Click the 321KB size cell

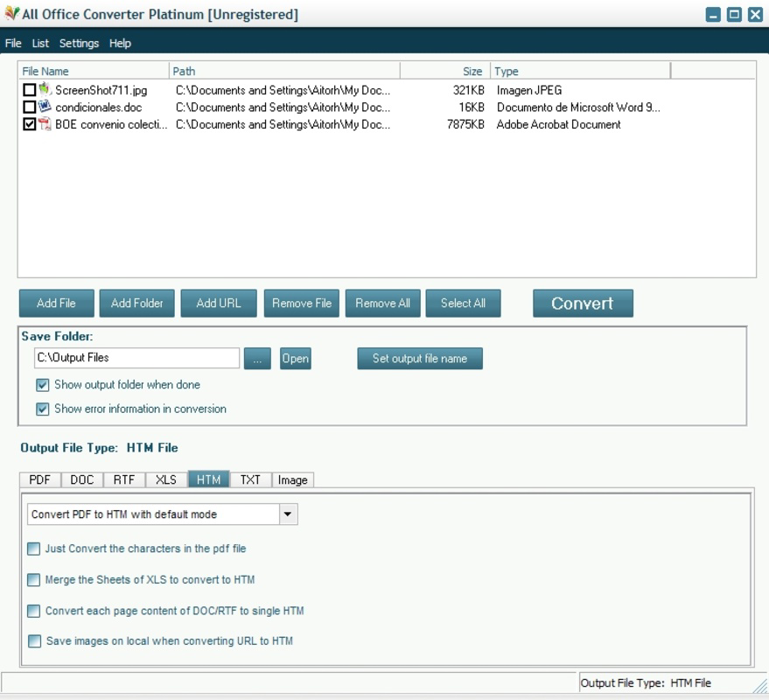pos(468,90)
